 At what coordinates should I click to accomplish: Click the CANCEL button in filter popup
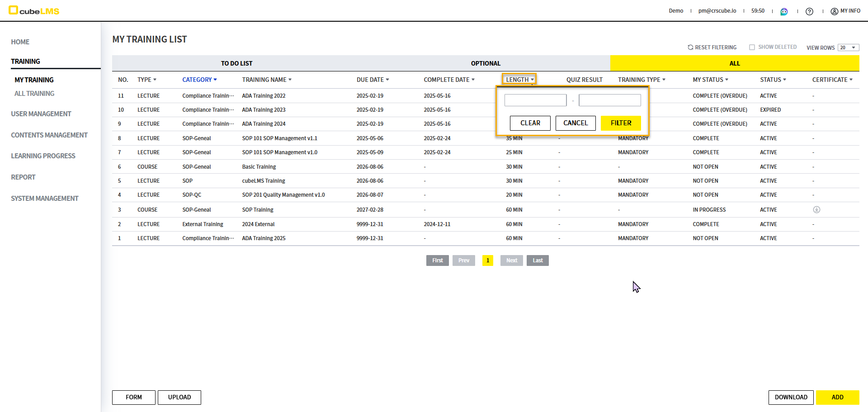pos(576,123)
